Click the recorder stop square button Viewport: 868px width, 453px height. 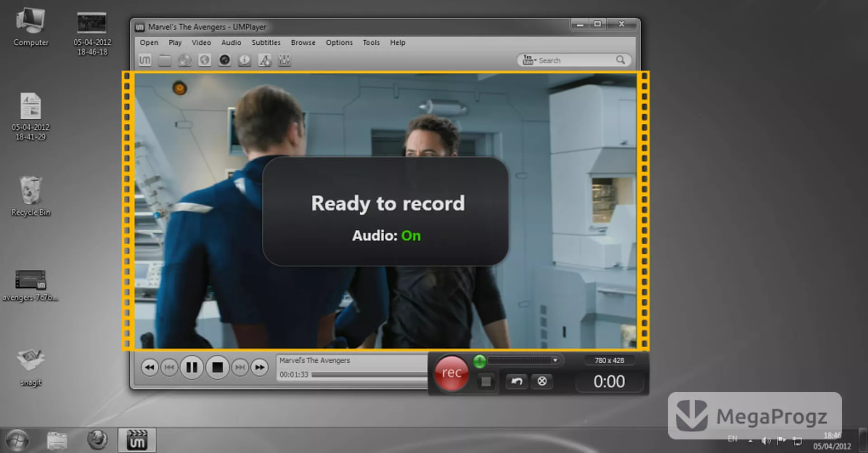click(486, 382)
